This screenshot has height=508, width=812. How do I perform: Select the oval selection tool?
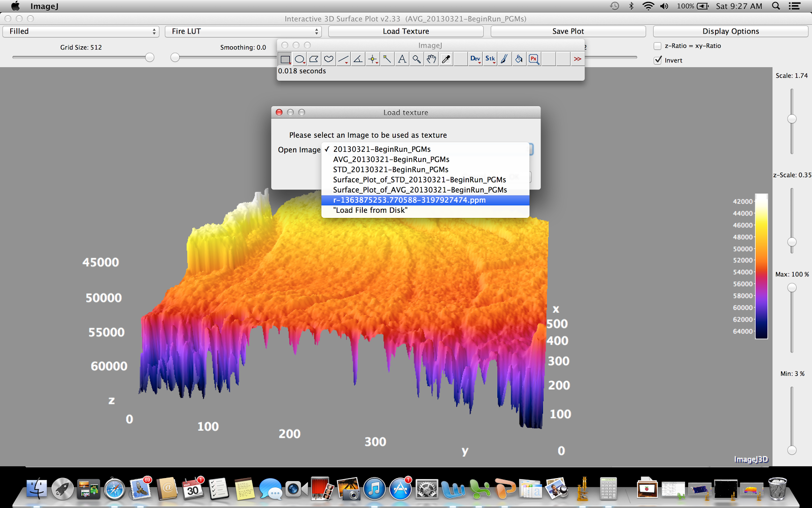point(299,59)
